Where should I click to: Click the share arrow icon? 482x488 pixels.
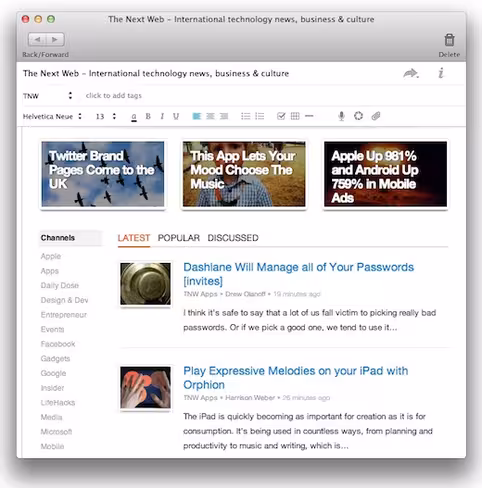pos(411,73)
